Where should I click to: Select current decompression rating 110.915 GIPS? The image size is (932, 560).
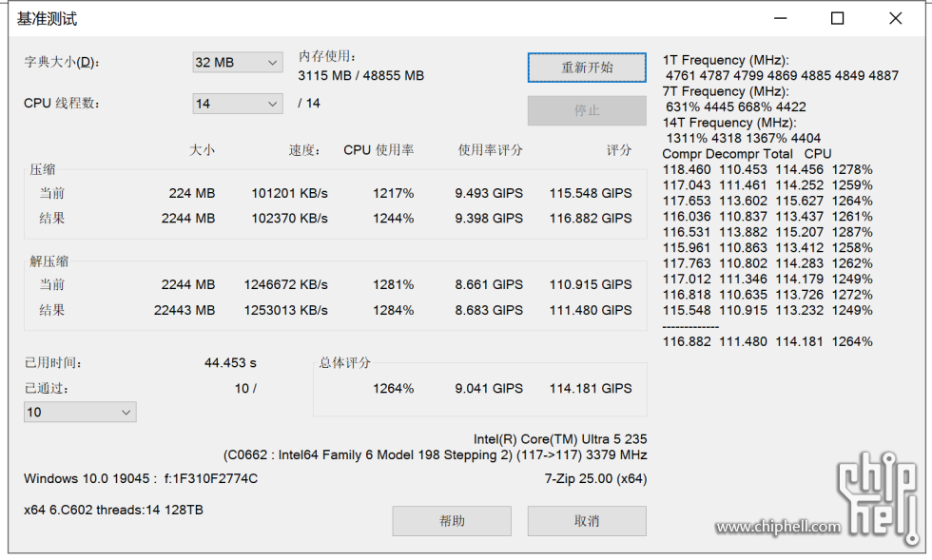[591, 285]
